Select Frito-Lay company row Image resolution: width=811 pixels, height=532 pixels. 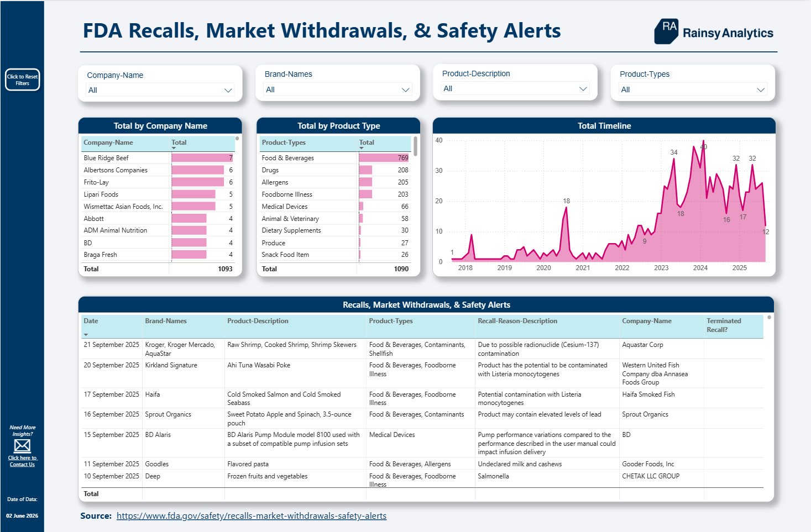pyautogui.click(x=158, y=182)
